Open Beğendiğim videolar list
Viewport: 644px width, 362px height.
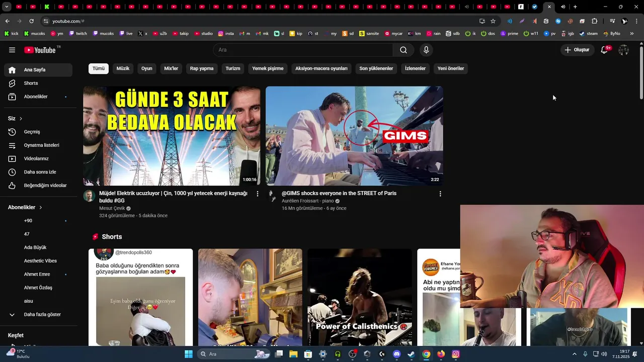38,186
